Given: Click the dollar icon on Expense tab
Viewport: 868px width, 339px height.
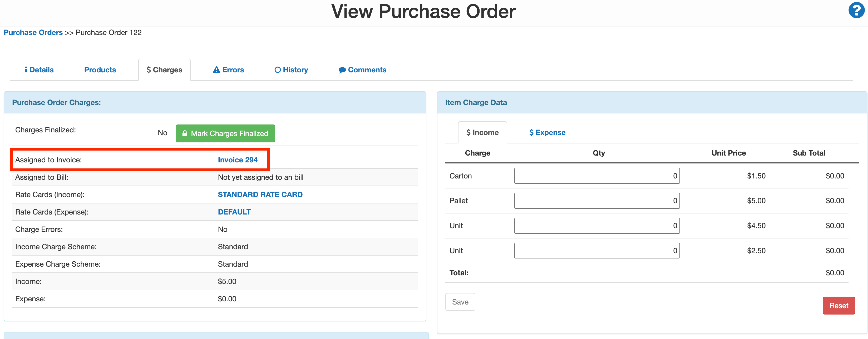Looking at the screenshot, I should (531, 132).
